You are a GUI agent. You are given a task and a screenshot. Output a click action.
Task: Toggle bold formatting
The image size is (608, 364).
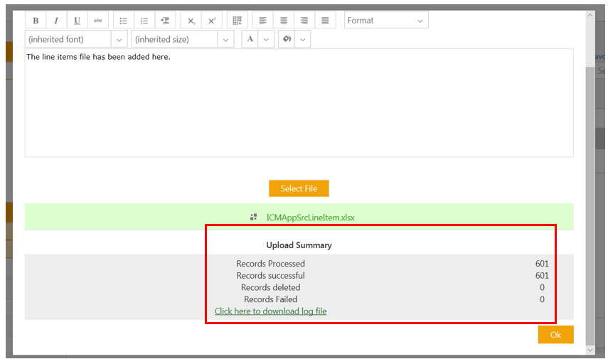(x=36, y=21)
